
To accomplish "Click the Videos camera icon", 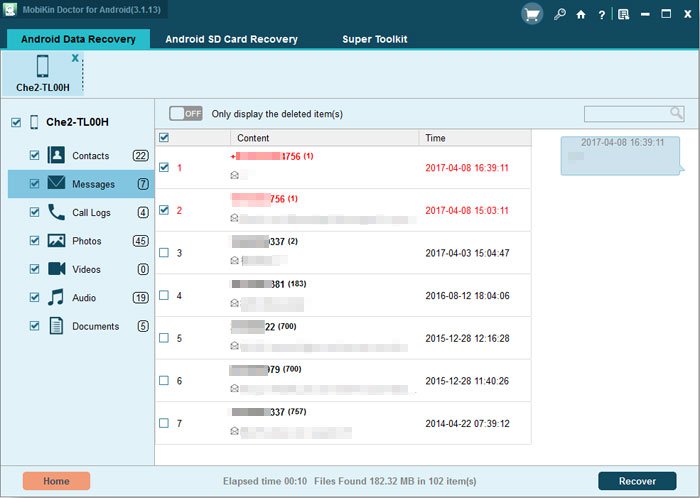I will point(56,269).
